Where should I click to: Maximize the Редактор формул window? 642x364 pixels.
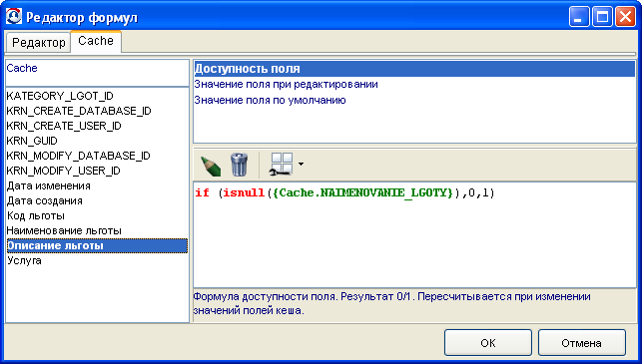602,17
